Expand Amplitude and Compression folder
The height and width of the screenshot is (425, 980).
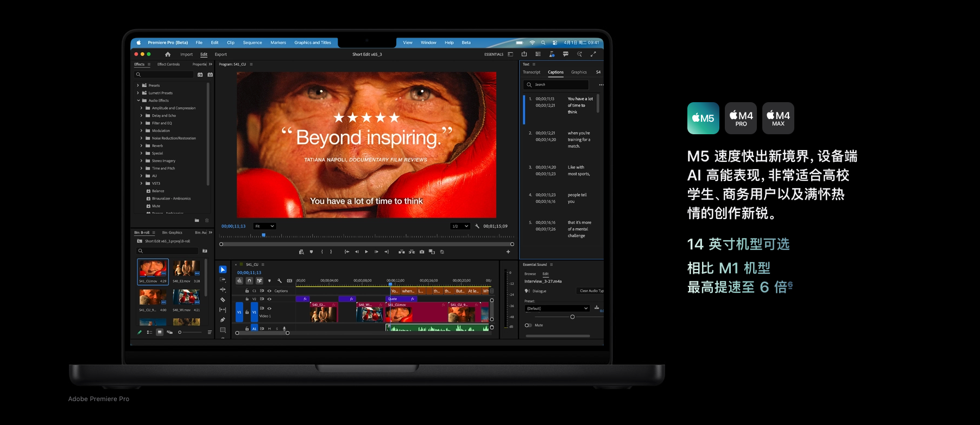click(141, 108)
